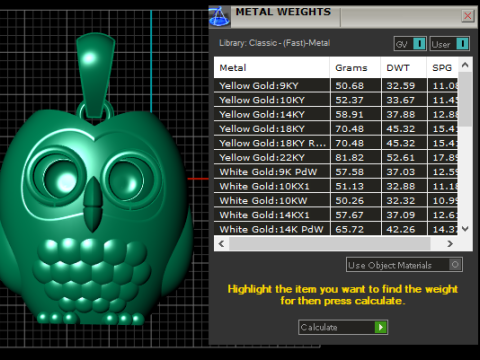Click the 65.72 grams value
Viewport: 480px width, 360px height.
[x=349, y=229]
